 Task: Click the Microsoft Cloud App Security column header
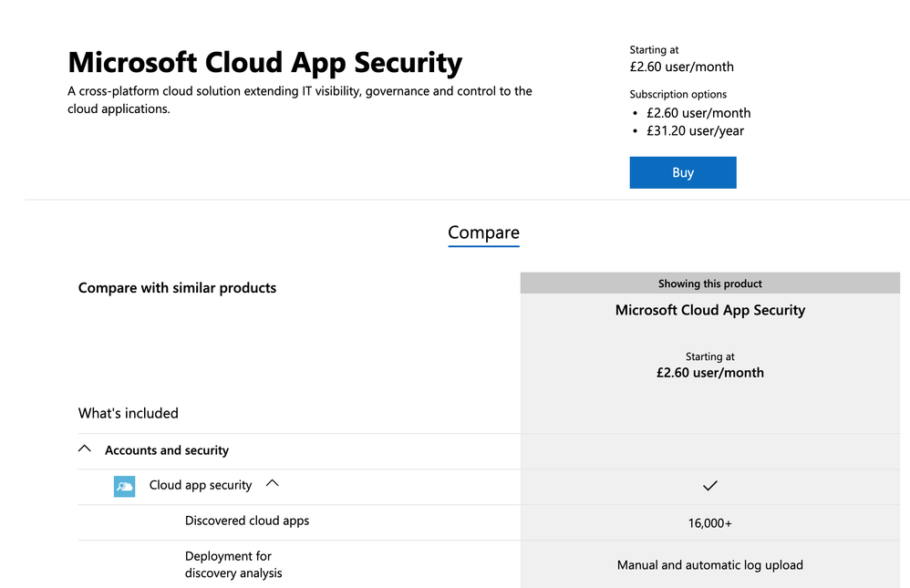710,310
